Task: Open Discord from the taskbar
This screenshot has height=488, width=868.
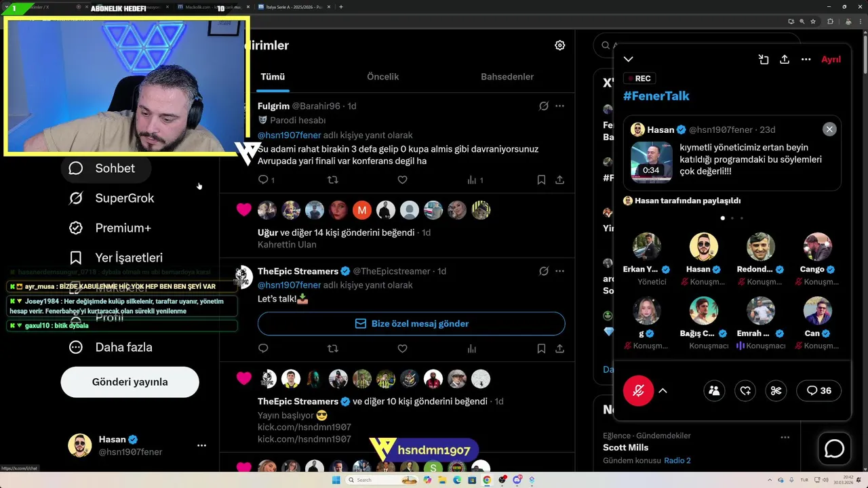Action: tap(517, 480)
